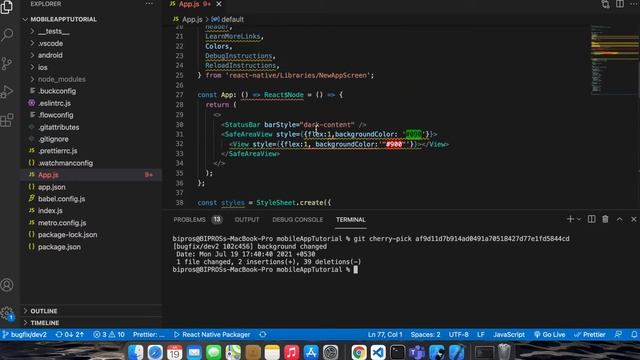
Task: Open Google Chrome from the Dock
Action: click(x=358, y=352)
